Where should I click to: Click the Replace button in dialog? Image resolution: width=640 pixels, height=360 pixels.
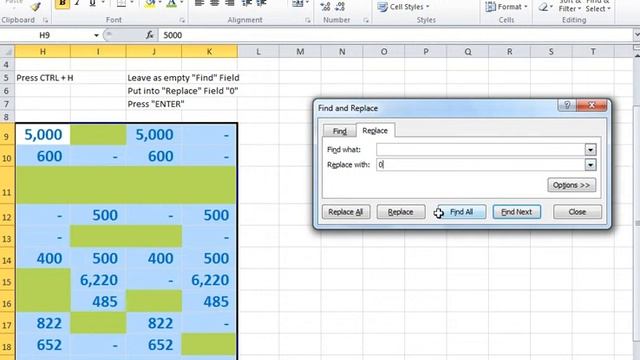[400, 212]
